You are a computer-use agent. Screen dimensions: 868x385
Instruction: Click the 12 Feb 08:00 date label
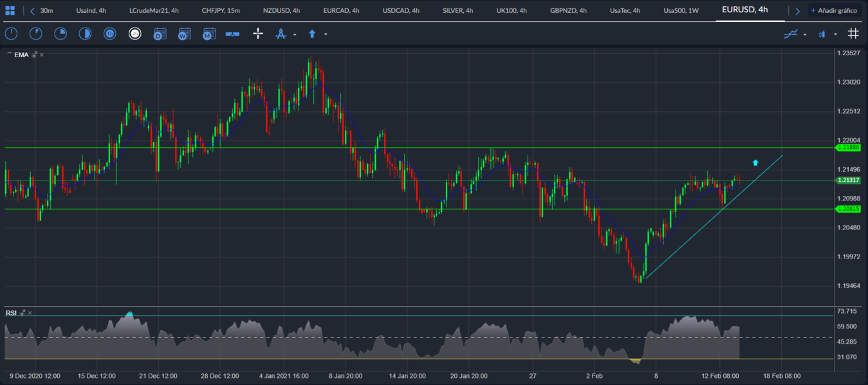[x=719, y=375]
